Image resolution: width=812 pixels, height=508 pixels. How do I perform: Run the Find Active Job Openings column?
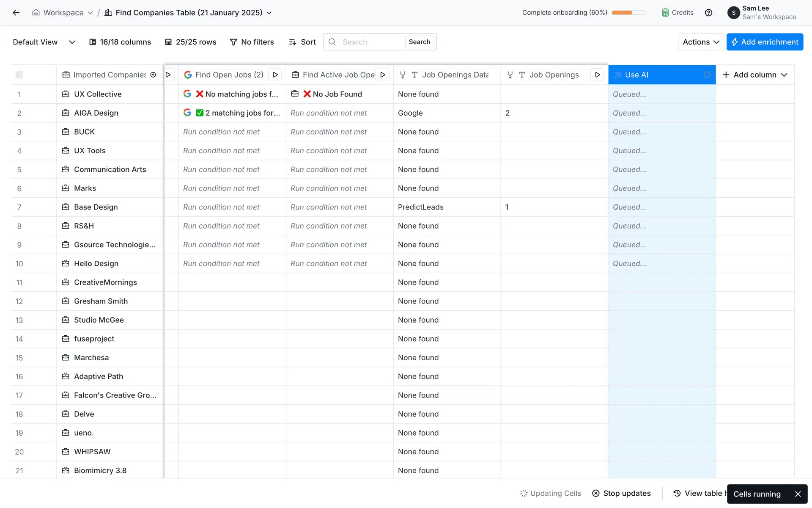383,75
